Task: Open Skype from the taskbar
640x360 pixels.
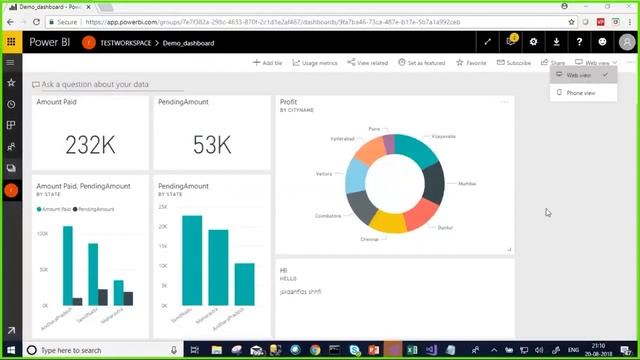Action: click(355, 350)
